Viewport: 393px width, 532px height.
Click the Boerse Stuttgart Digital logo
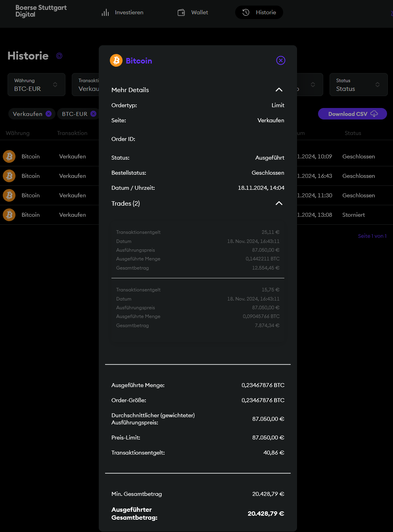[x=41, y=11]
